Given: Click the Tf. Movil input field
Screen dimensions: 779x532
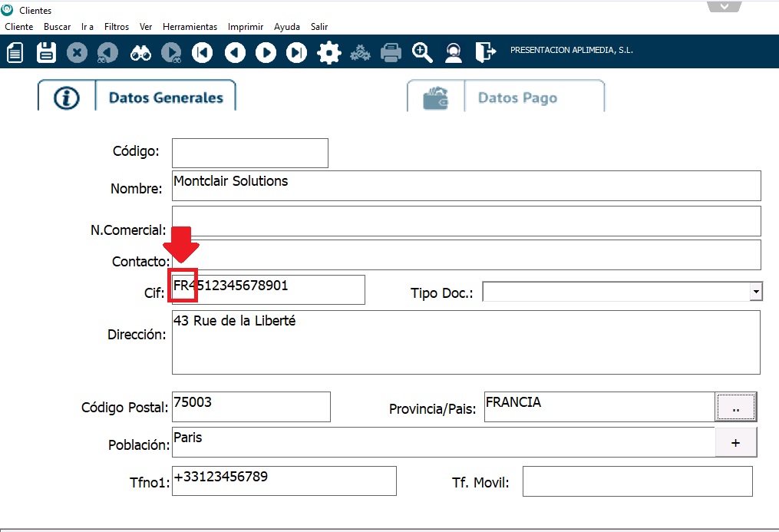Looking at the screenshot, I should 637,481.
